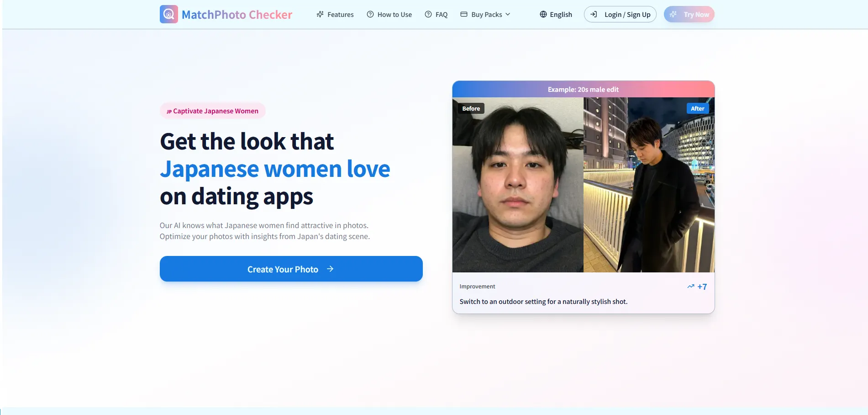The width and height of the screenshot is (868, 415).
Task: Open Login / Sign Up
Action: coord(620,14)
